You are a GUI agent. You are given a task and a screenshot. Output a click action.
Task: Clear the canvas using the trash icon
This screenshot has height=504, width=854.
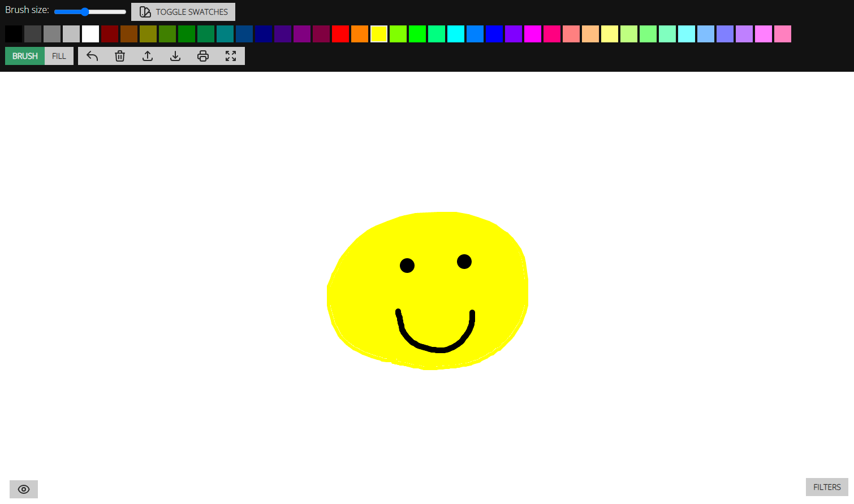coord(119,55)
